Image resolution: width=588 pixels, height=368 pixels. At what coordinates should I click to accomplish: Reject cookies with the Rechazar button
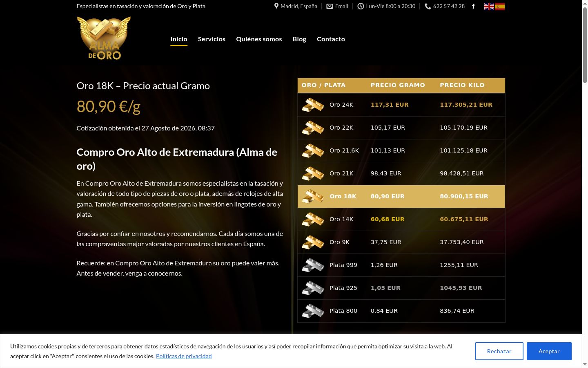499,351
